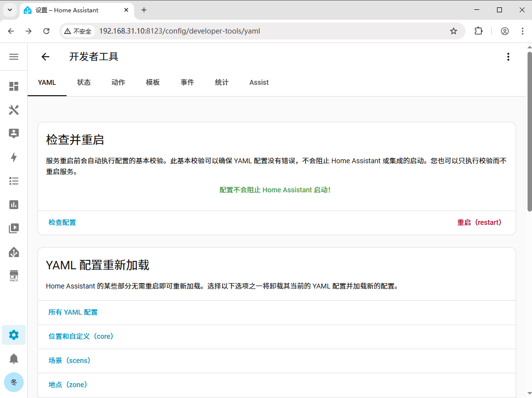Switch to the 状态 tab
This screenshot has height=398, width=532.
[x=84, y=82]
